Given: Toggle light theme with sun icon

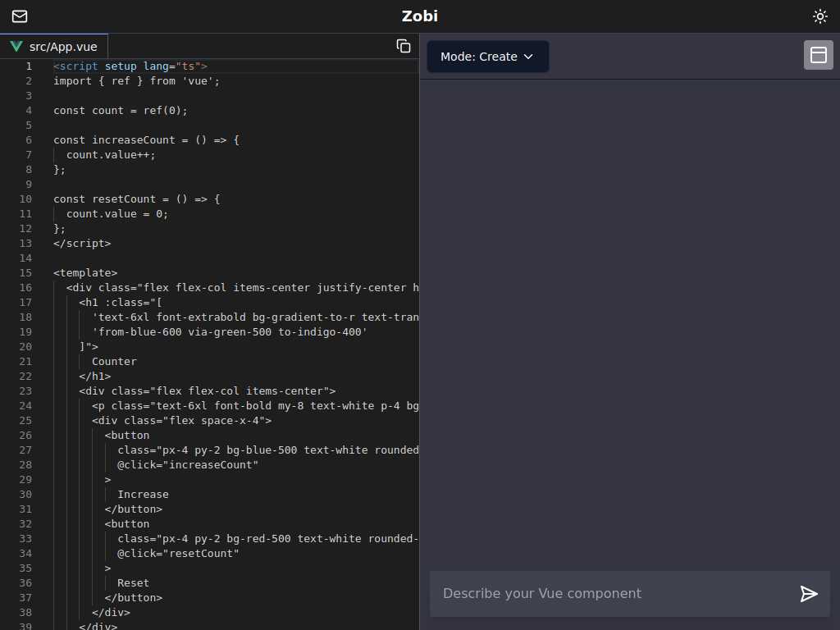Looking at the screenshot, I should point(819,16).
